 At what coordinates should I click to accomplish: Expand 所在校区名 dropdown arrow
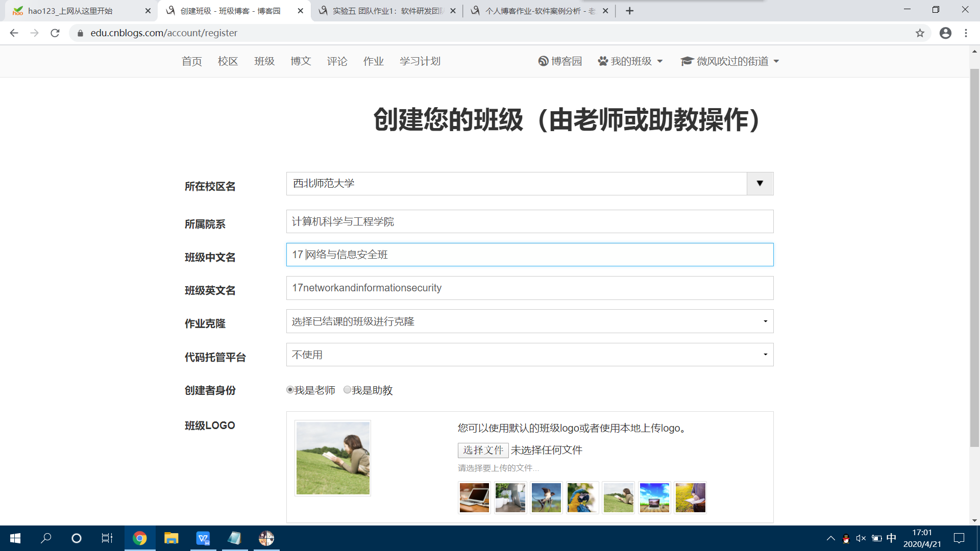tap(759, 184)
